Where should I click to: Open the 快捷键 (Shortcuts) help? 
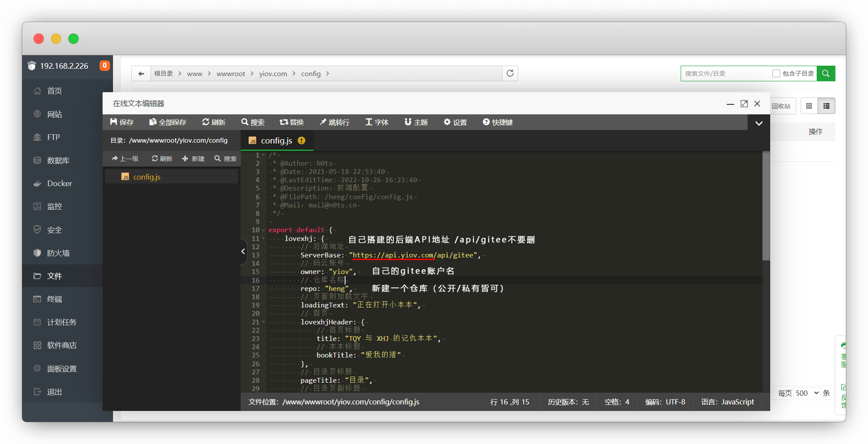(x=498, y=122)
